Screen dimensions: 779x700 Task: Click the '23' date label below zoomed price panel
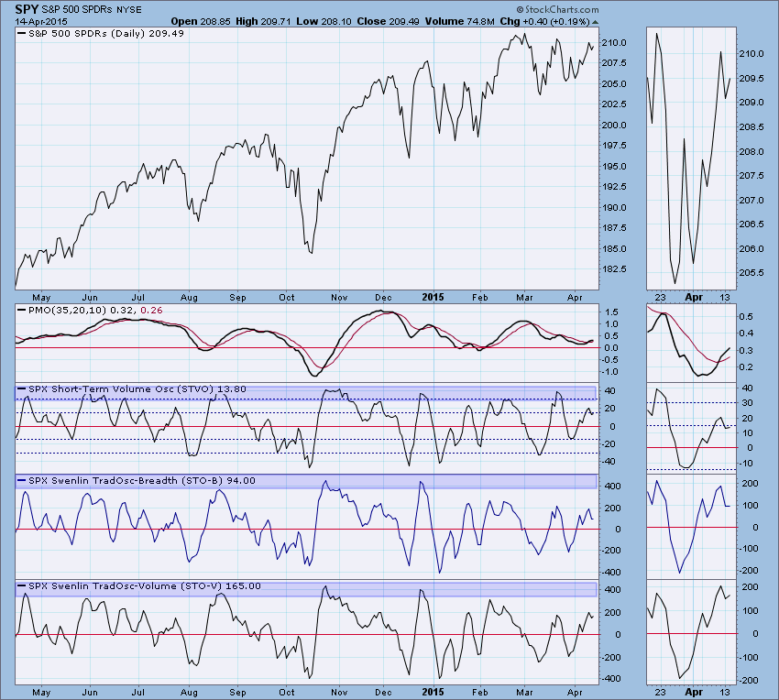pos(660,297)
